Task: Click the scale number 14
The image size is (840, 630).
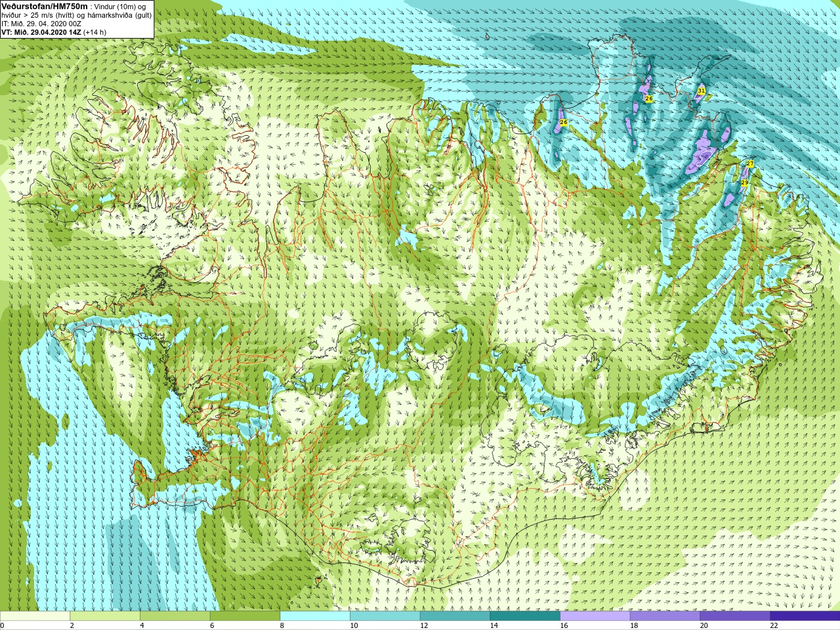Action: [x=493, y=625]
